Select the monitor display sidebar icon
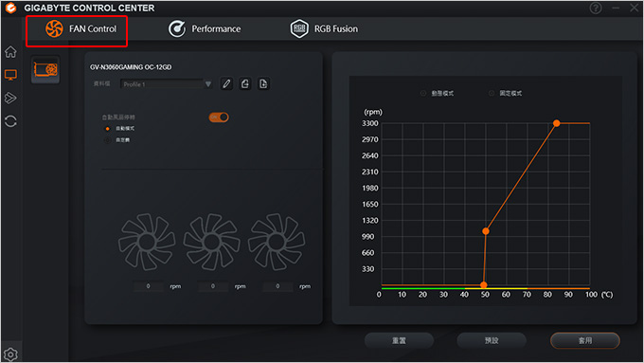This screenshot has width=644, height=363. point(10,75)
